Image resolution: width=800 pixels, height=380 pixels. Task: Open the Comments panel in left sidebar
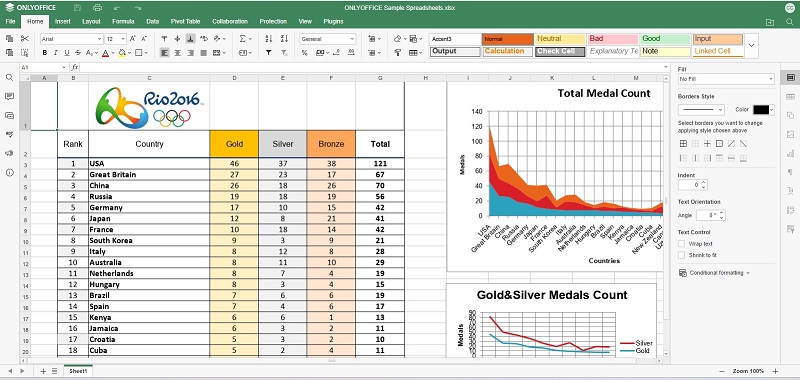(9, 96)
